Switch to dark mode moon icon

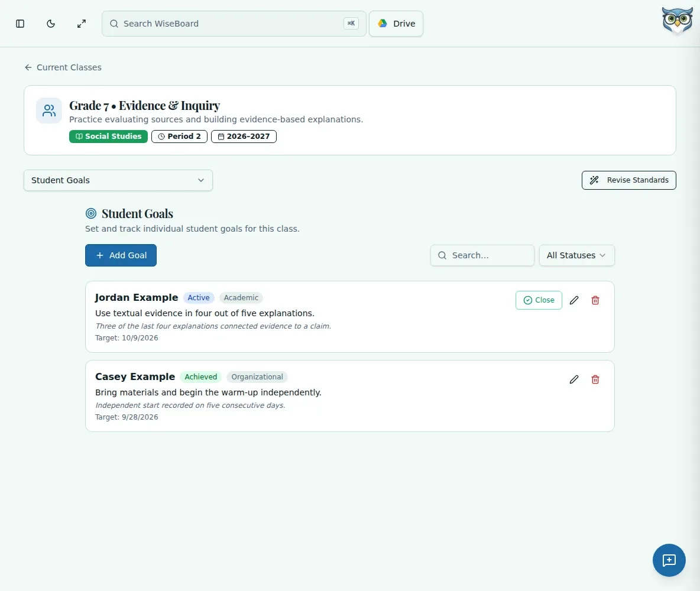[51, 24]
